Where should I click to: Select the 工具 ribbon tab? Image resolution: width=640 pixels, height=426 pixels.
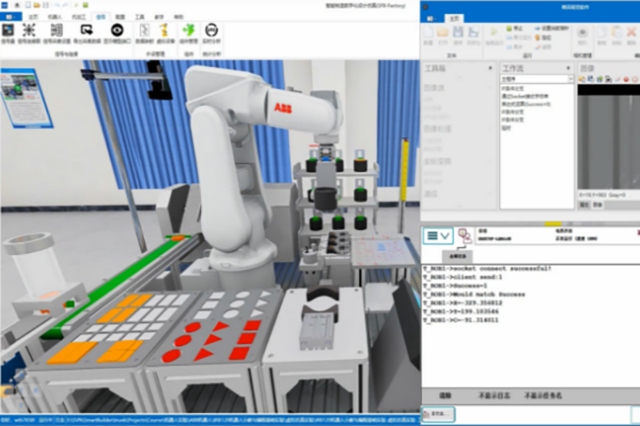(140, 17)
